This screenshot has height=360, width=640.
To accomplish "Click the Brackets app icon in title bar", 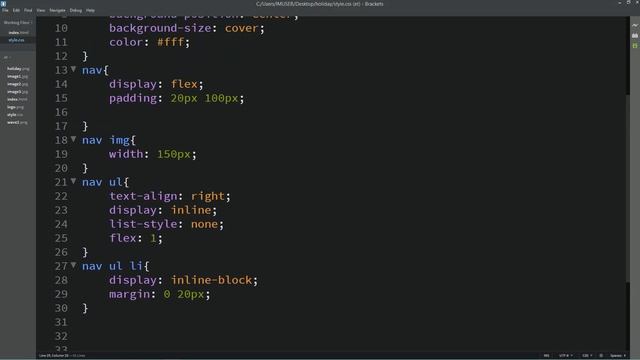I will point(4,4).
